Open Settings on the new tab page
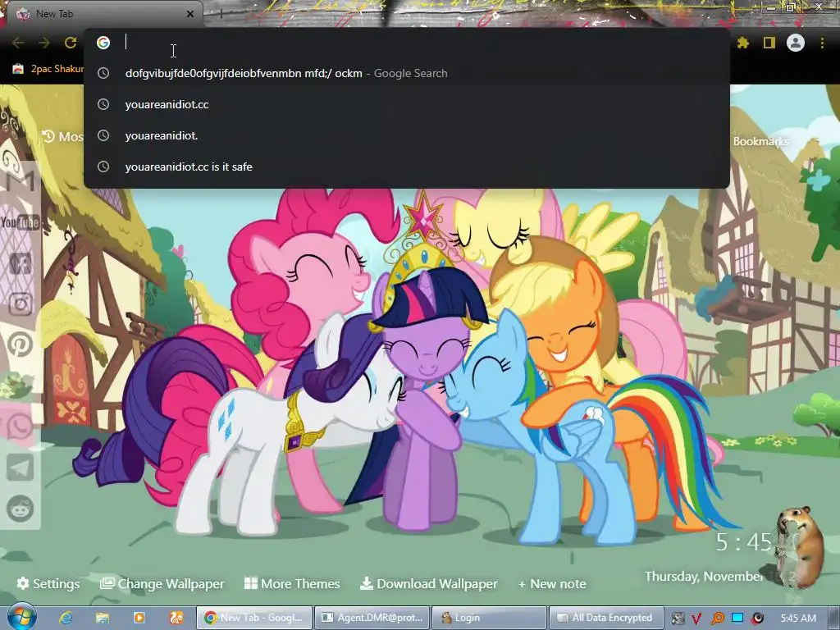The width and height of the screenshot is (840, 630). click(48, 583)
